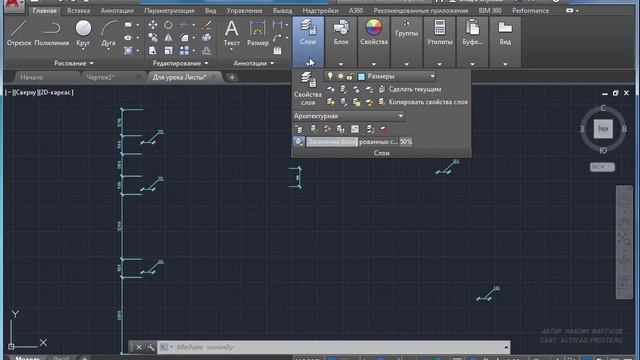The height and width of the screenshot is (360, 640).
Task: Click the Offset tool icon in Редактирование
Action: click(x=207, y=51)
